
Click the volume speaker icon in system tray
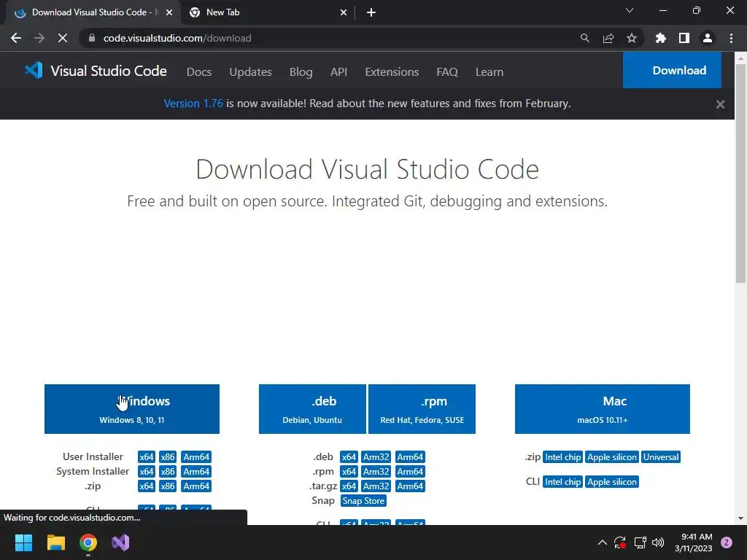click(x=658, y=542)
